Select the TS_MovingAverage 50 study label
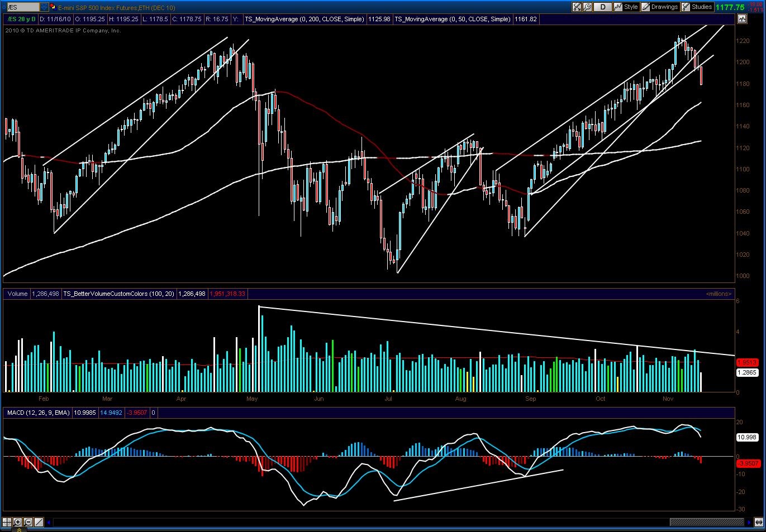 point(453,19)
